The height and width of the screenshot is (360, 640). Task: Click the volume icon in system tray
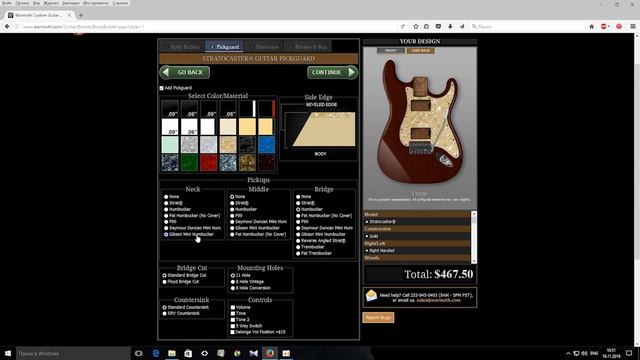pos(584,353)
